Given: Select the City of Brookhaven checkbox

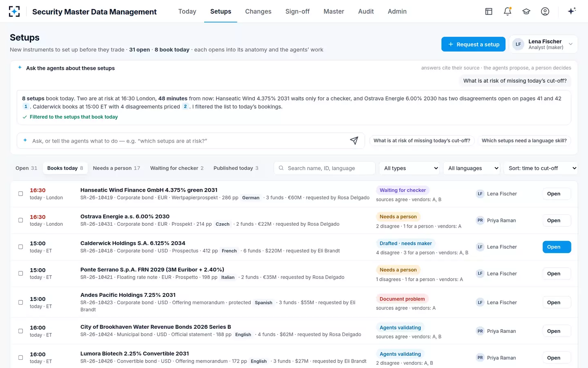Looking at the screenshot, I should point(20,331).
